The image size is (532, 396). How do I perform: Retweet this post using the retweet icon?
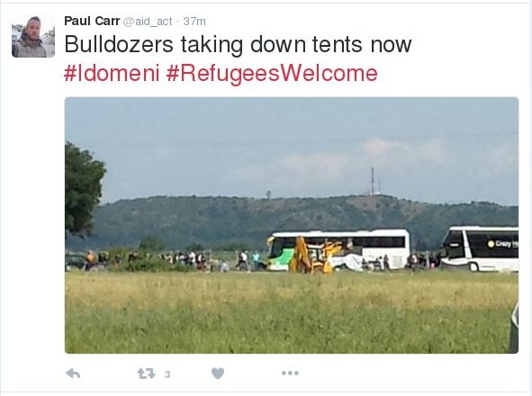146,373
